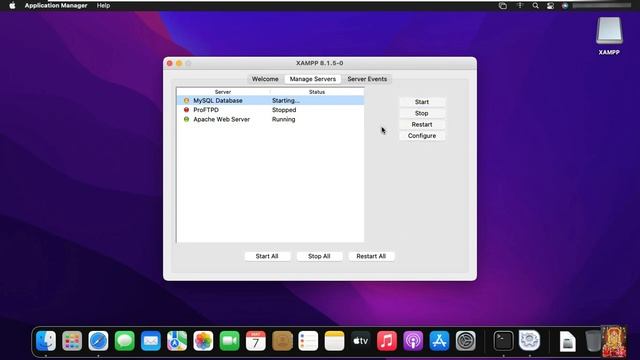Select XAMPP drive icon on desktop
640x360 pixels.
[x=609, y=30]
